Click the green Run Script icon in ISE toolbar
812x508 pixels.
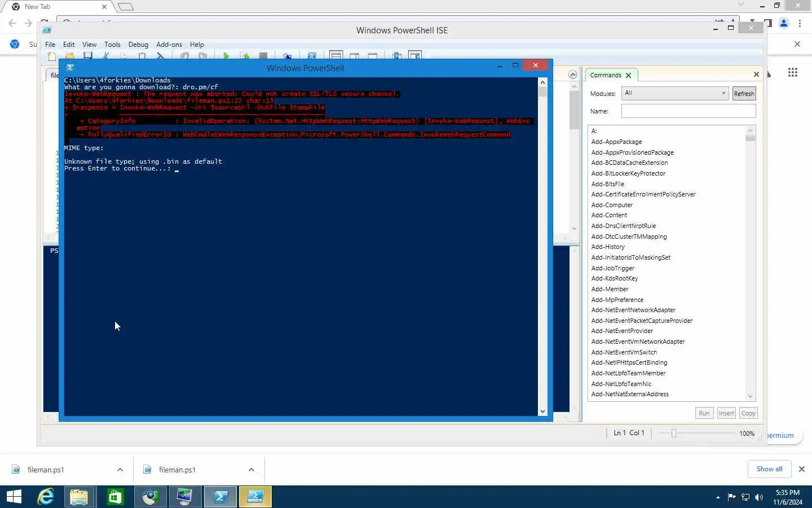pyautogui.click(x=226, y=56)
